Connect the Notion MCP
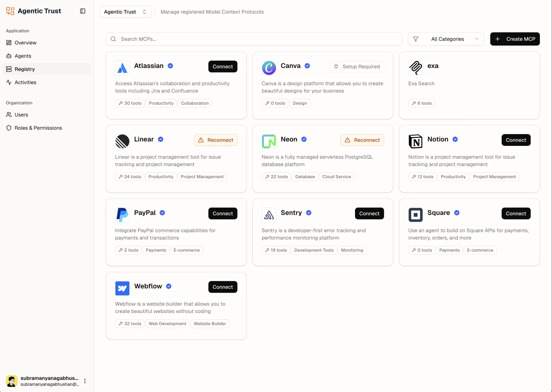The image size is (552, 392). [516, 140]
